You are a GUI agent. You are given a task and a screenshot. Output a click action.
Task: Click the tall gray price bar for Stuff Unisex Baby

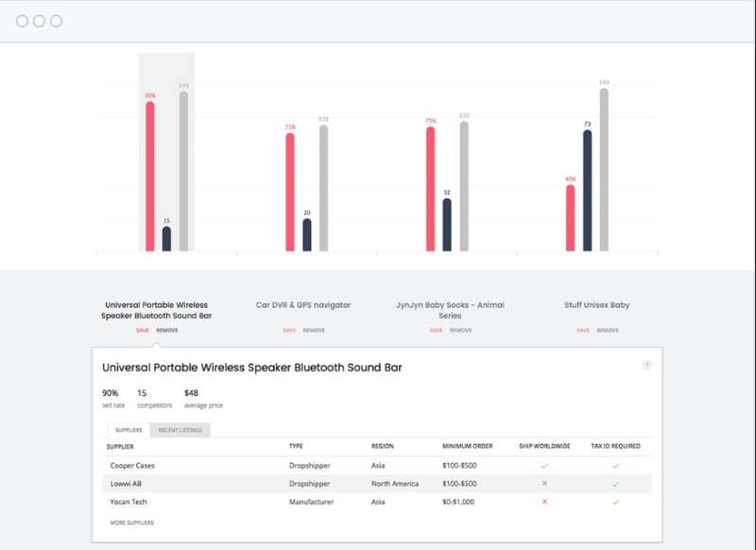(x=604, y=170)
